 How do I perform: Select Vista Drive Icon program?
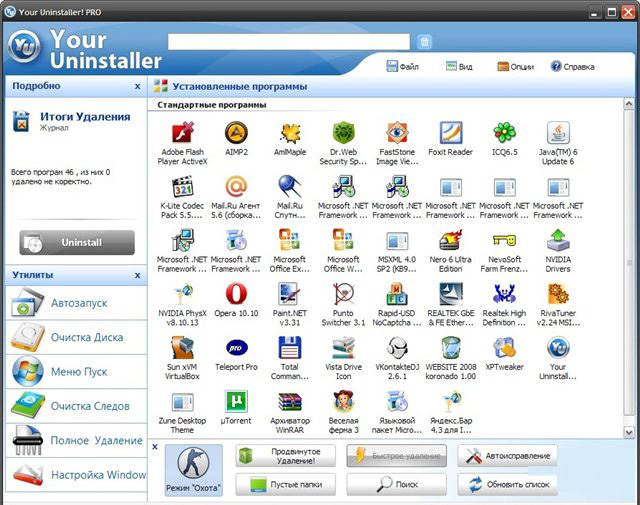click(343, 347)
